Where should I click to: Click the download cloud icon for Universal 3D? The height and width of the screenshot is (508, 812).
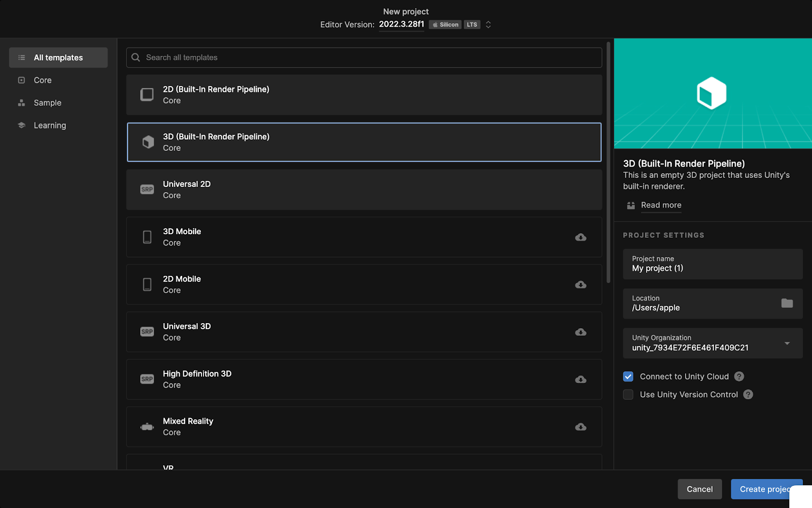[581, 332]
